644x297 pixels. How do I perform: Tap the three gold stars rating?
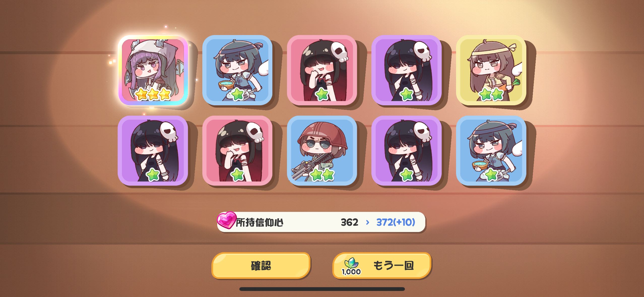153,94
